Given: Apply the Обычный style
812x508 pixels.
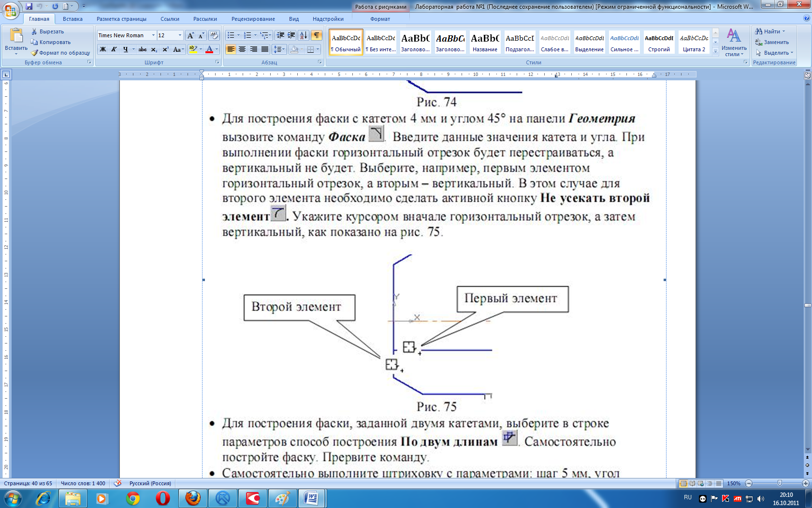Looking at the screenshot, I should pyautogui.click(x=346, y=42).
